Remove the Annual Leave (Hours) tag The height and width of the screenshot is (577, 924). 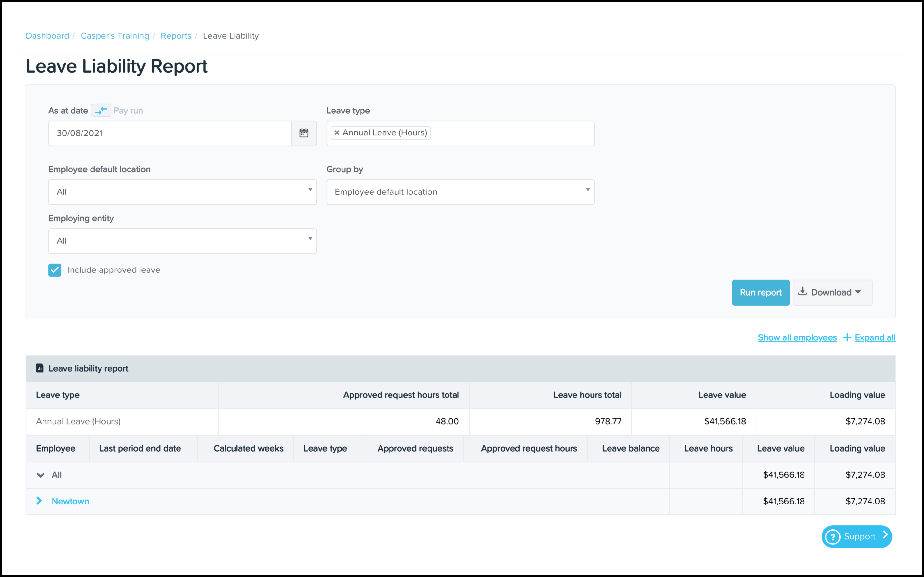click(x=337, y=133)
